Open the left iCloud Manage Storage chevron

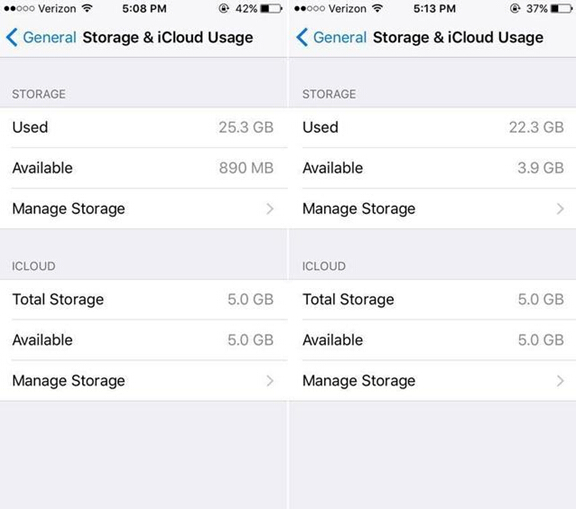pos(270,381)
